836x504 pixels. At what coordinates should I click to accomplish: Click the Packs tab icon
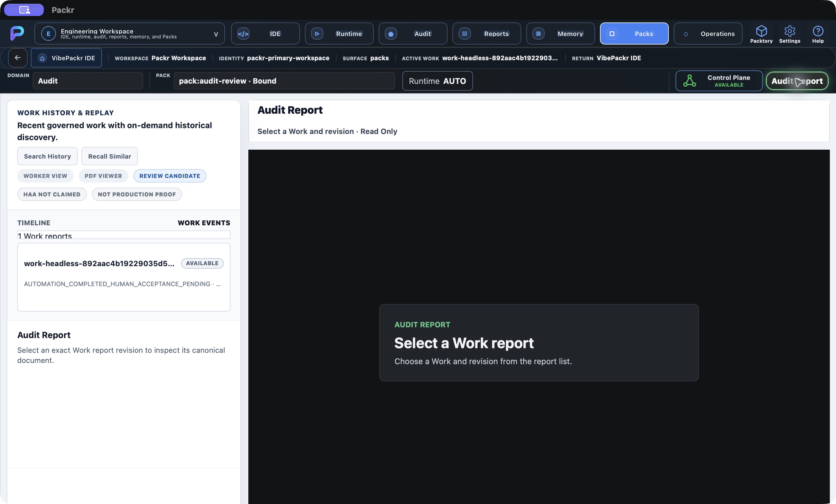[612, 33]
